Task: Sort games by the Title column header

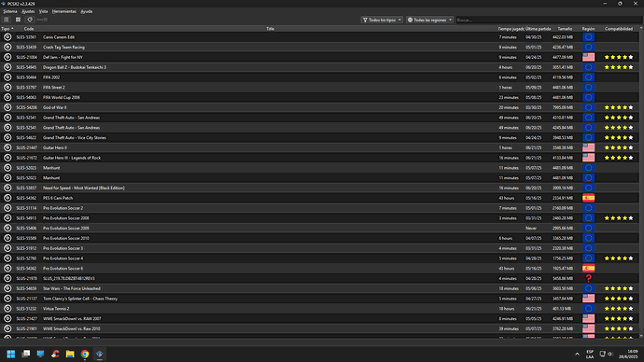Action: (x=270, y=29)
